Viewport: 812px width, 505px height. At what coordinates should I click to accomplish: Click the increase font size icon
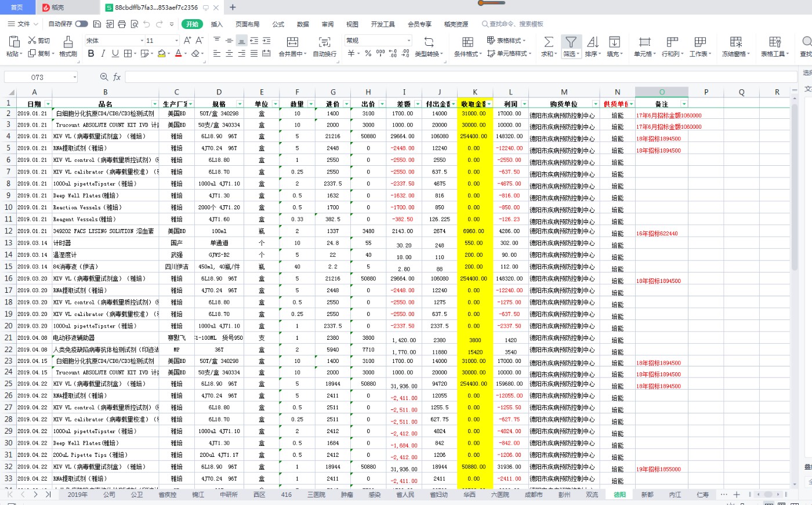[187, 40]
